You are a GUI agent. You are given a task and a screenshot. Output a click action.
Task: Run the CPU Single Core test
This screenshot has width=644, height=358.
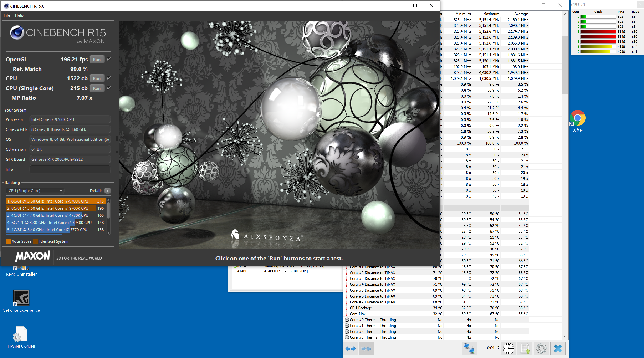[x=97, y=88]
